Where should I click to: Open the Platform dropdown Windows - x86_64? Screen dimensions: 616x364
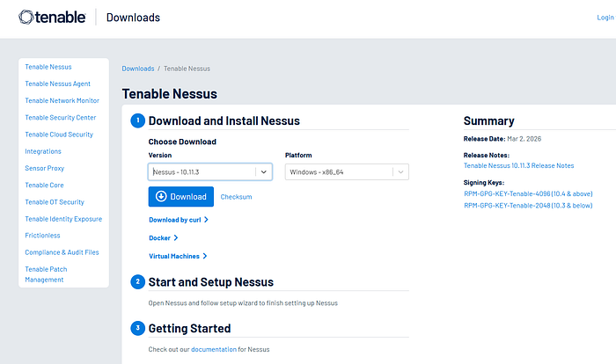point(347,172)
